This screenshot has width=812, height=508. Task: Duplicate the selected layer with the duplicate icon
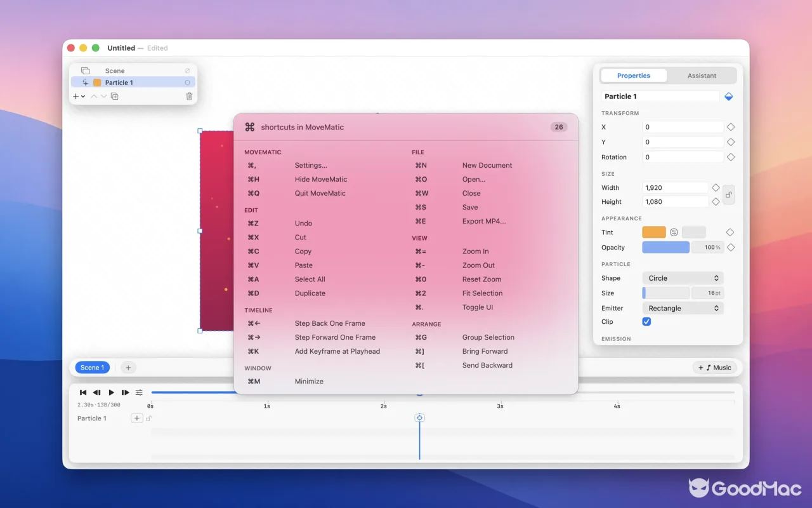[115, 97]
